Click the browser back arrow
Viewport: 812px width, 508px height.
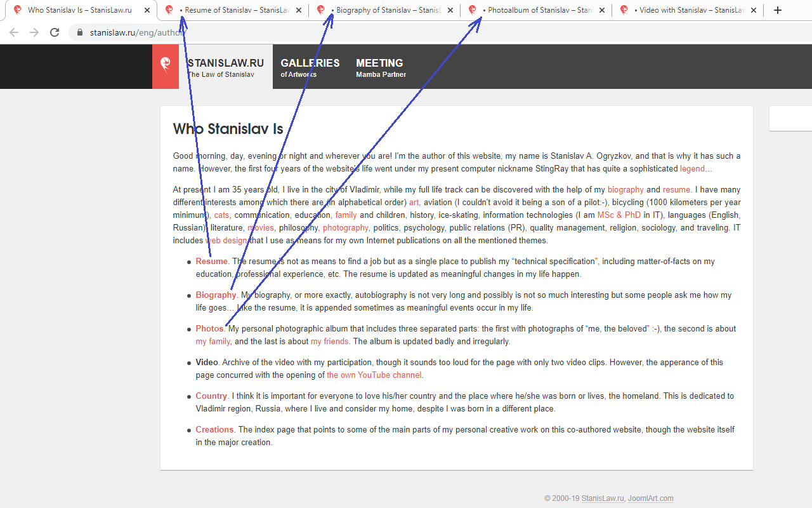(14, 32)
